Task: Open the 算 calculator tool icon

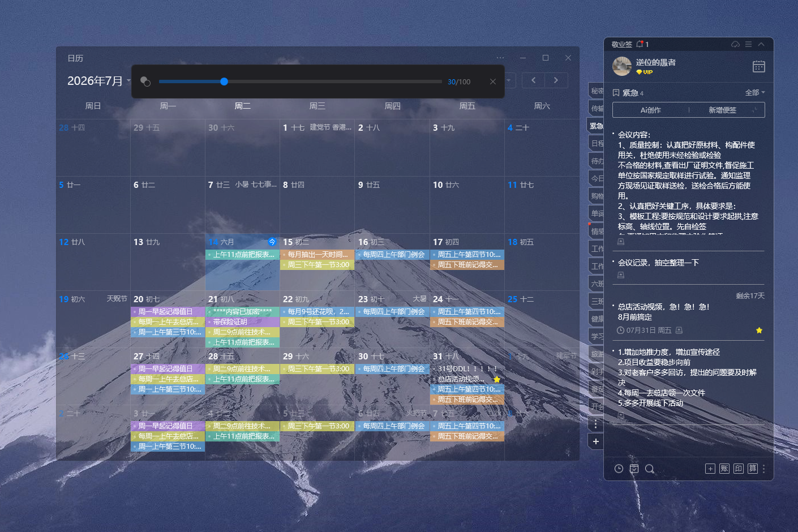Action: tap(753, 469)
